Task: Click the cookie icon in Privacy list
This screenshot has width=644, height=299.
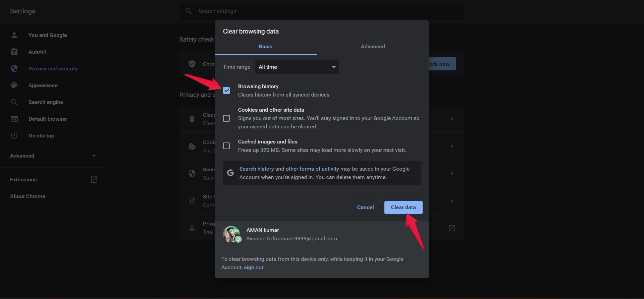Action: (192, 146)
